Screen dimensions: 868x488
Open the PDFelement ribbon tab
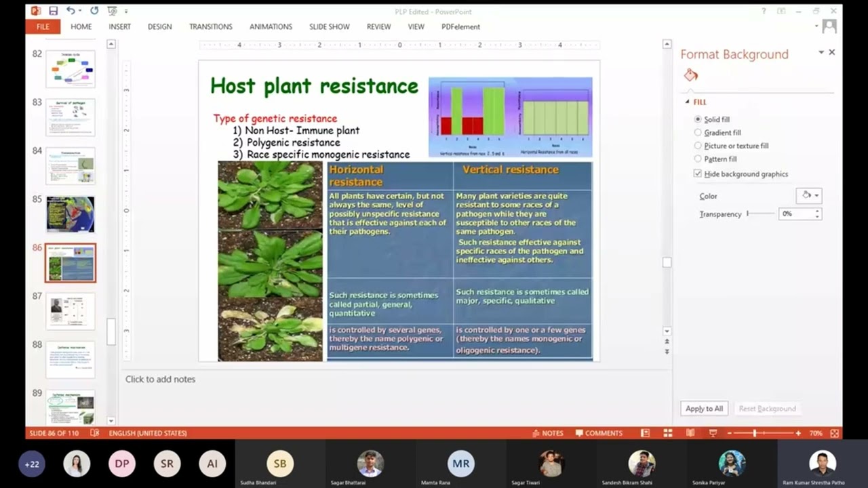[460, 26]
